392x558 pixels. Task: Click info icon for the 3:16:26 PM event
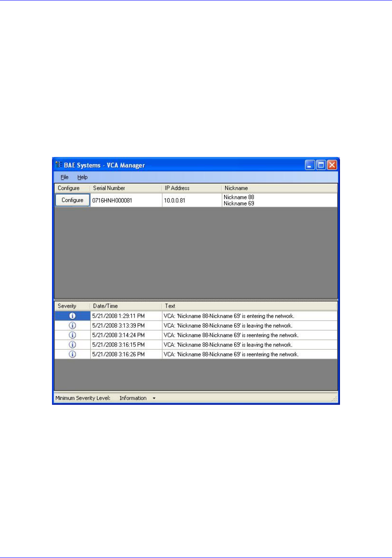pos(72,354)
